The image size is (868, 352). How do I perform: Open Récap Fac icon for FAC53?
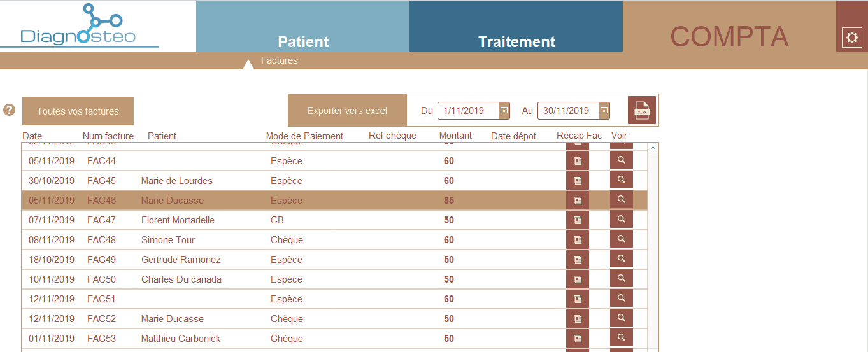tap(578, 339)
